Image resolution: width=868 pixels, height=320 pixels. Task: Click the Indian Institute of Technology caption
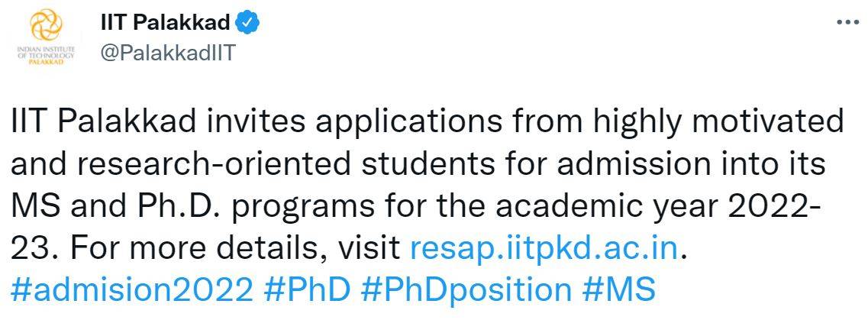(46, 56)
